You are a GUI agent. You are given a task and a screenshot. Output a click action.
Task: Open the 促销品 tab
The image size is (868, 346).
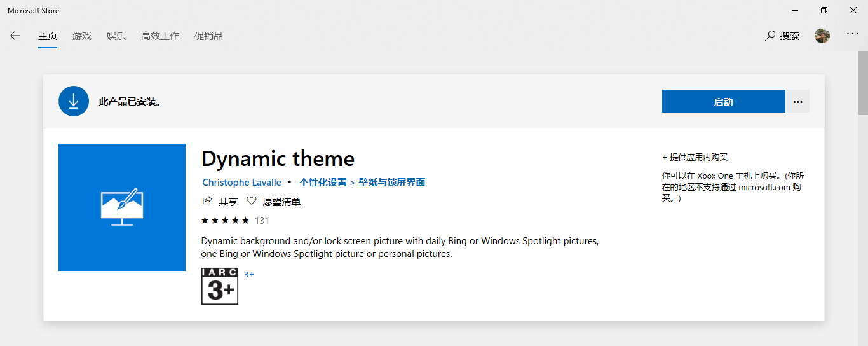[208, 36]
